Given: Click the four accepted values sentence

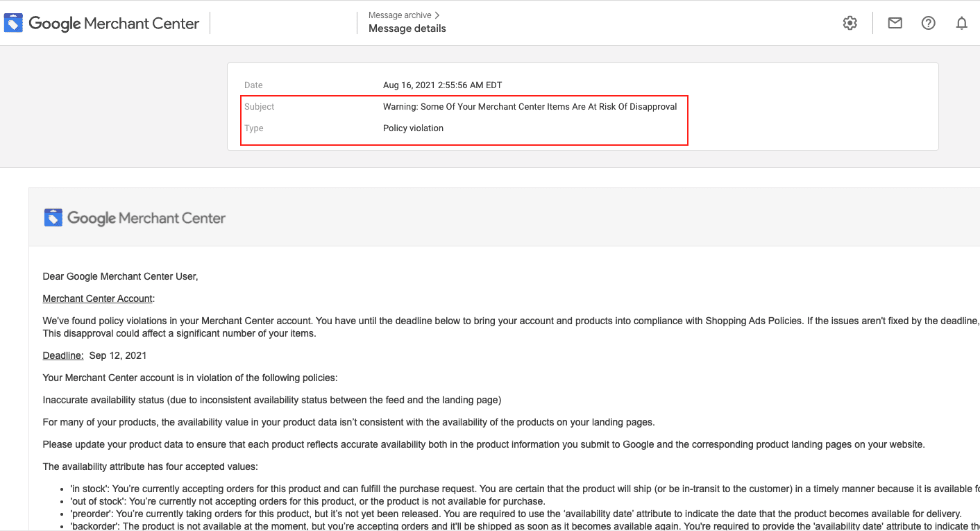Looking at the screenshot, I should click(x=151, y=466).
